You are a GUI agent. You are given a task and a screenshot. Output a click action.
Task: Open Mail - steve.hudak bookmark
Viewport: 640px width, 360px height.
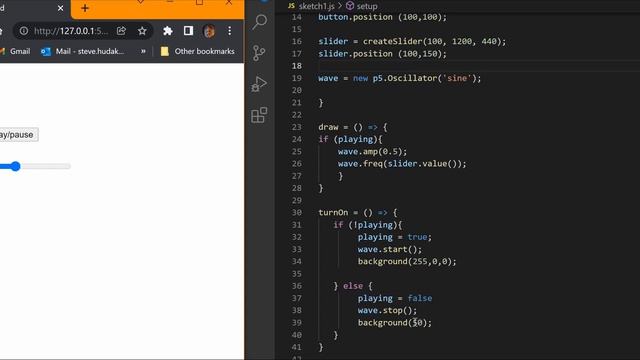coord(82,51)
